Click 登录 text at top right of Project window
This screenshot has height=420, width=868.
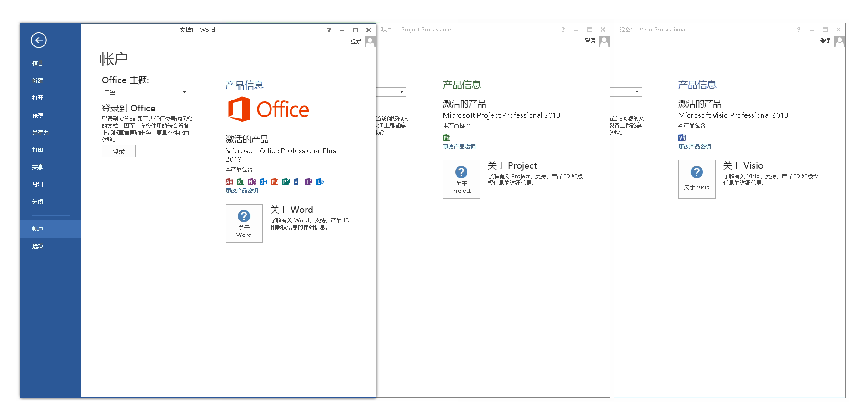(x=590, y=41)
